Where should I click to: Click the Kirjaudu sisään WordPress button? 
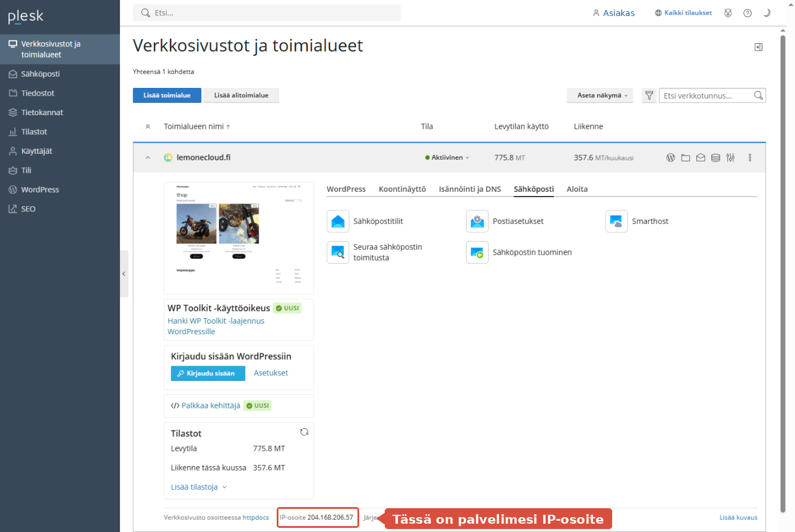[208, 373]
